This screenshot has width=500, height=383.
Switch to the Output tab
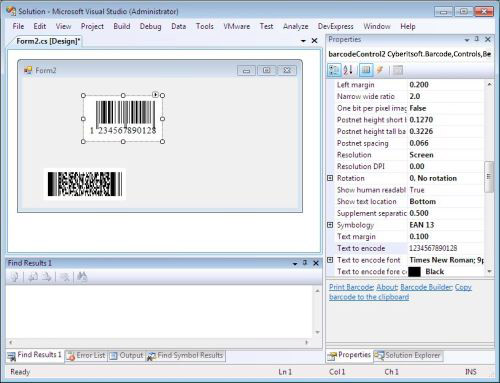(127, 356)
